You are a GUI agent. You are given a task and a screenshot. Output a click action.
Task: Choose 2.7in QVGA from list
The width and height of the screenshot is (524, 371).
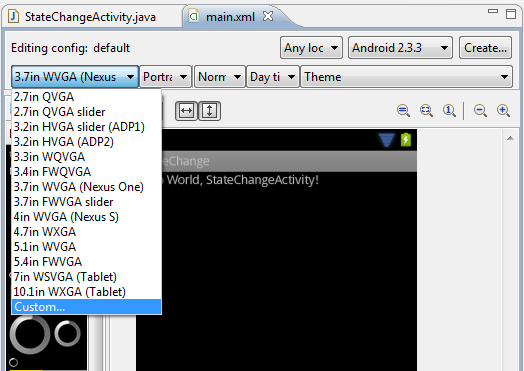[86, 97]
